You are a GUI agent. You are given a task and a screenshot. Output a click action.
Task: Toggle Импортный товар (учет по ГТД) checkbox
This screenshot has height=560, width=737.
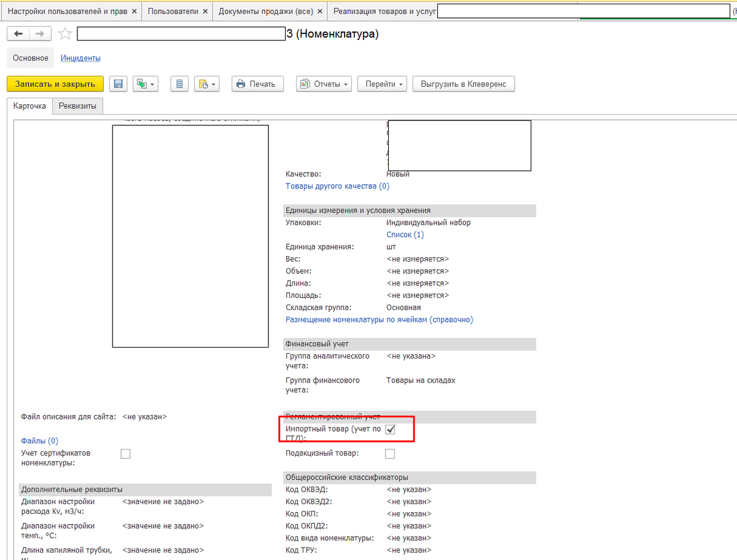tap(390, 430)
